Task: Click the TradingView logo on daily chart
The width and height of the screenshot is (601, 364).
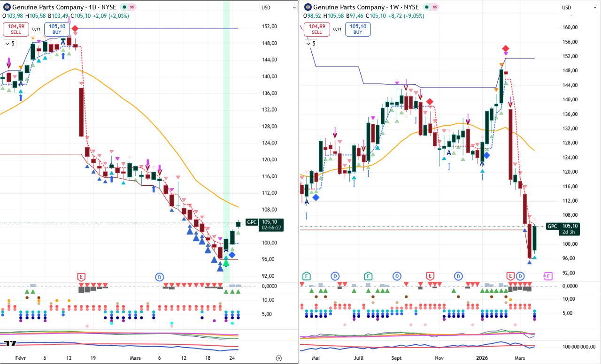Action: (10, 343)
